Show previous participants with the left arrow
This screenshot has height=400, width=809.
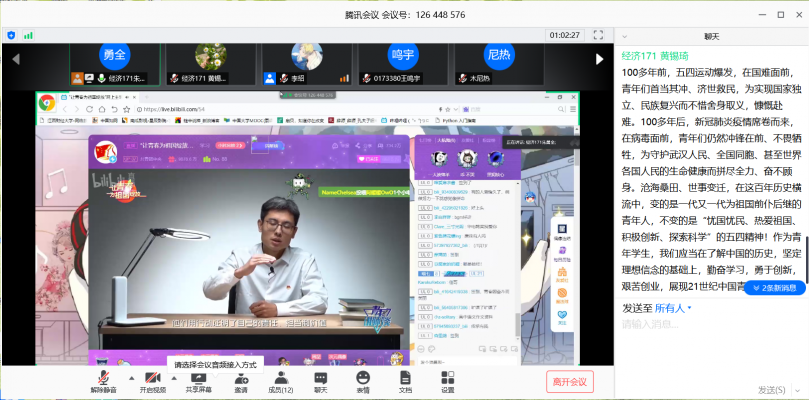coord(15,59)
